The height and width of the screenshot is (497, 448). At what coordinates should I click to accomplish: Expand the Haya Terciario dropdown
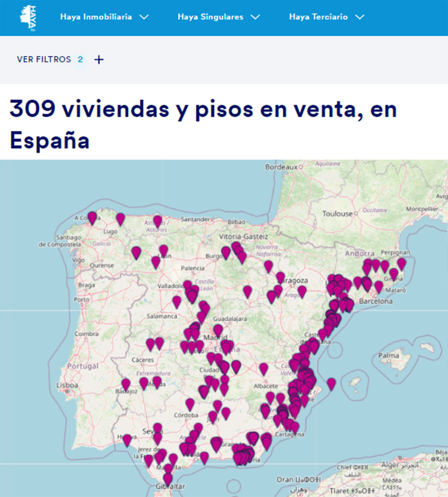click(x=359, y=16)
